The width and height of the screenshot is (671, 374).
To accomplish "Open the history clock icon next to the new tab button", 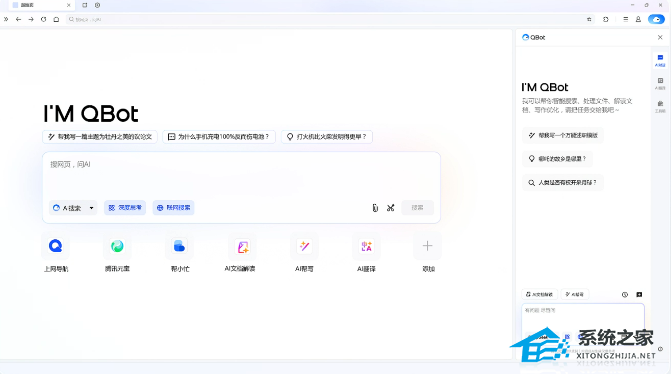I will point(98,5).
